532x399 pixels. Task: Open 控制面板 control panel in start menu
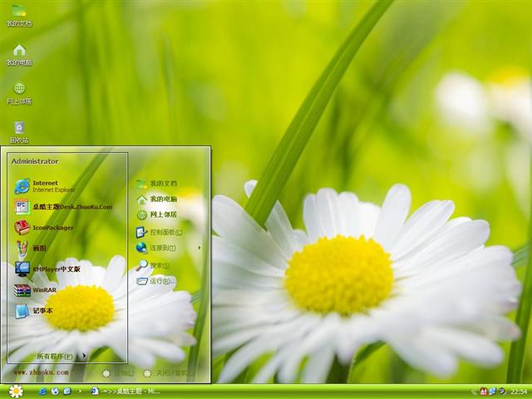pos(160,233)
